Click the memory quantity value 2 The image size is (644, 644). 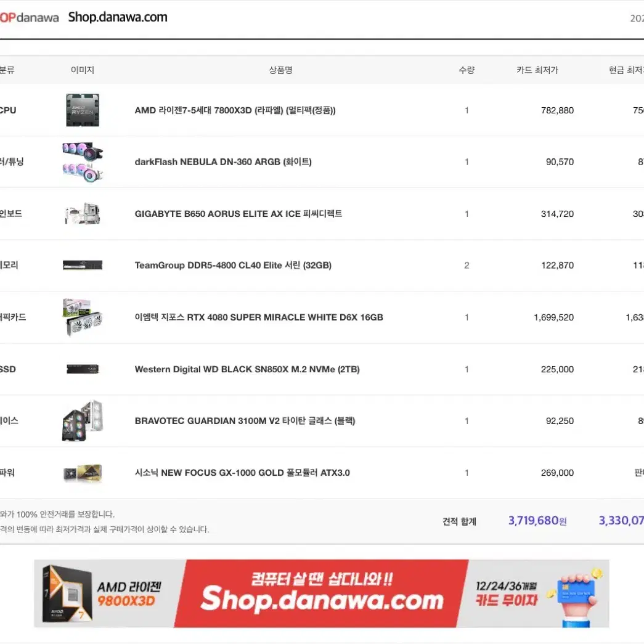(x=467, y=266)
